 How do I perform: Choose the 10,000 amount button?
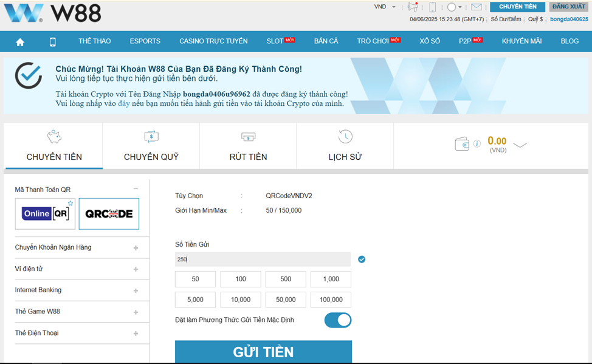(241, 300)
